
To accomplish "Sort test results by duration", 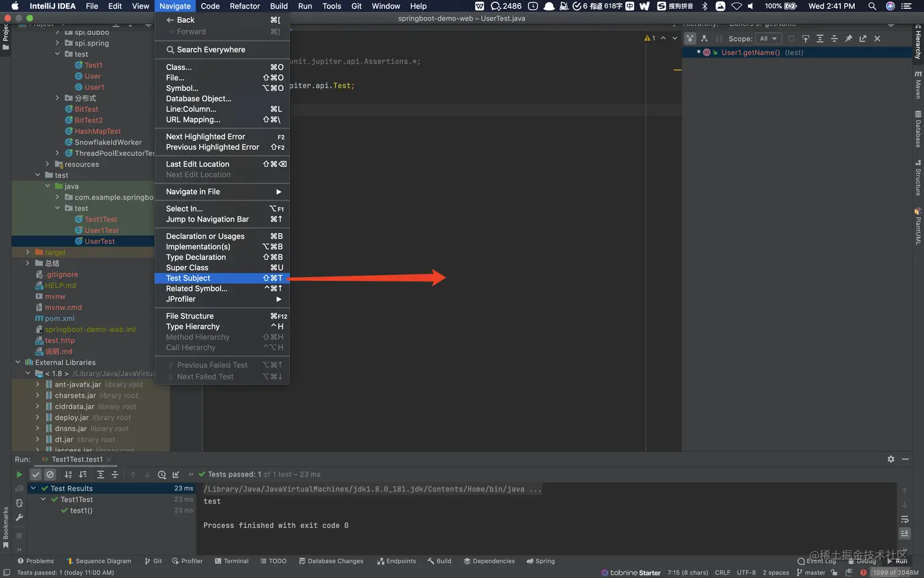I will tap(82, 475).
